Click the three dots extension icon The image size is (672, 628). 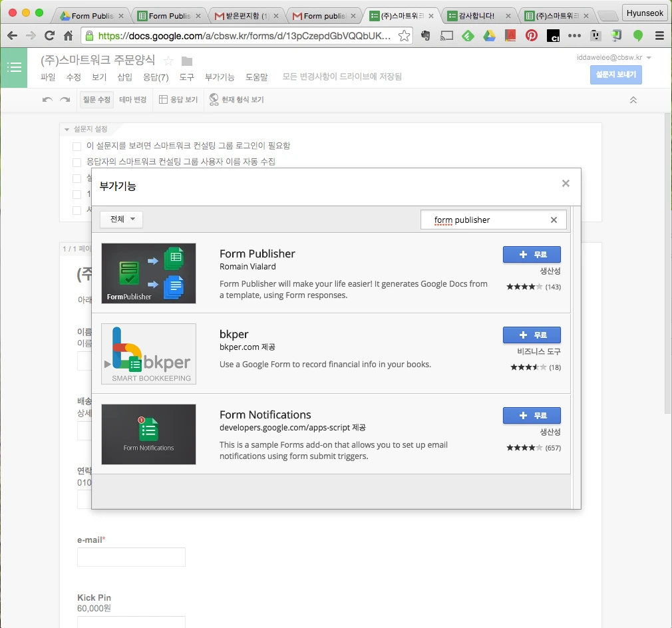tap(574, 35)
